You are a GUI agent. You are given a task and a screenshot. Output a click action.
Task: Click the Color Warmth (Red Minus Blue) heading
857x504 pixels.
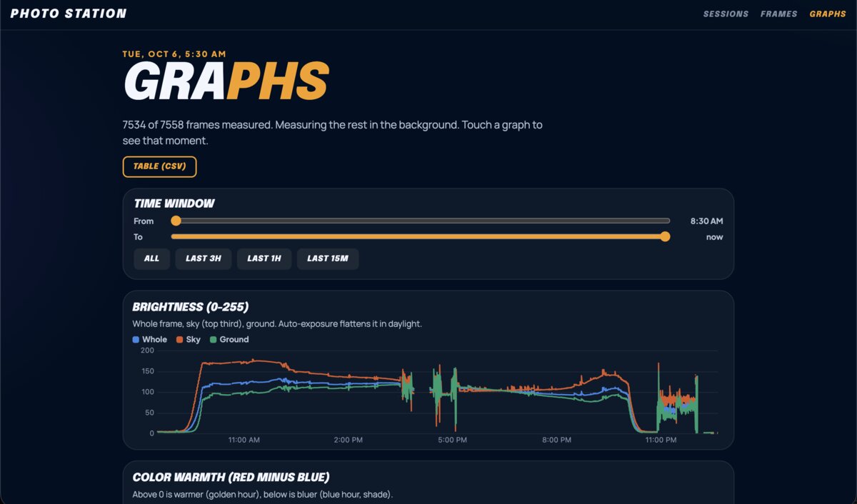coord(231,477)
